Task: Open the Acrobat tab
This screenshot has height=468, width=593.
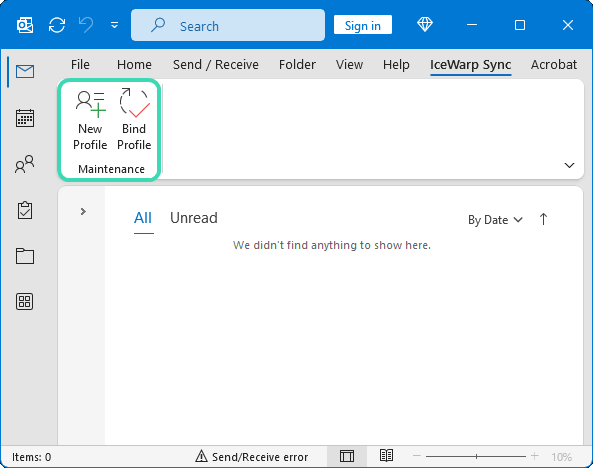Action: (x=554, y=65)
